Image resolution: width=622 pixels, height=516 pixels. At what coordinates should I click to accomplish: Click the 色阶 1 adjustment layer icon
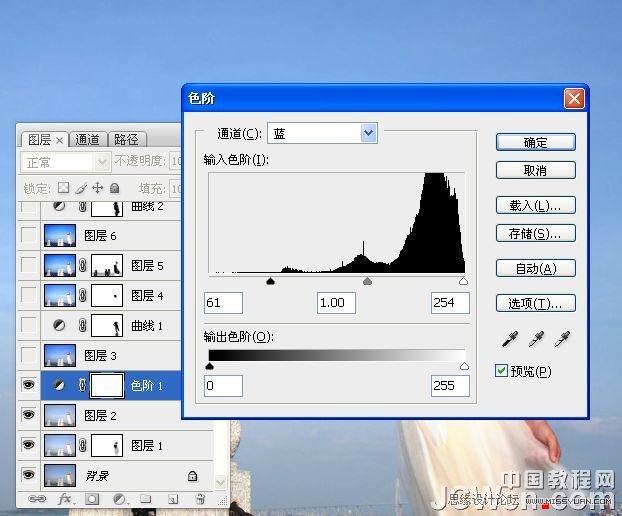pos(59,385)
